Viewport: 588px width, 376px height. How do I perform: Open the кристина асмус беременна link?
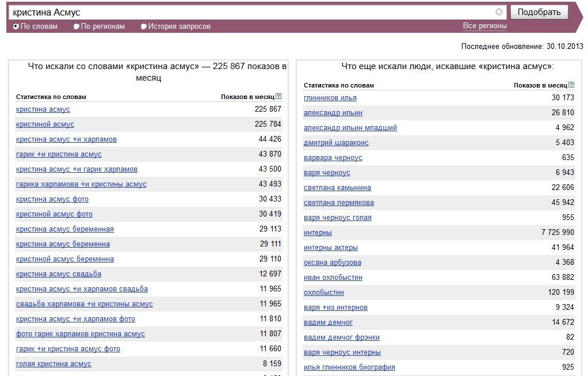(63, 244)
